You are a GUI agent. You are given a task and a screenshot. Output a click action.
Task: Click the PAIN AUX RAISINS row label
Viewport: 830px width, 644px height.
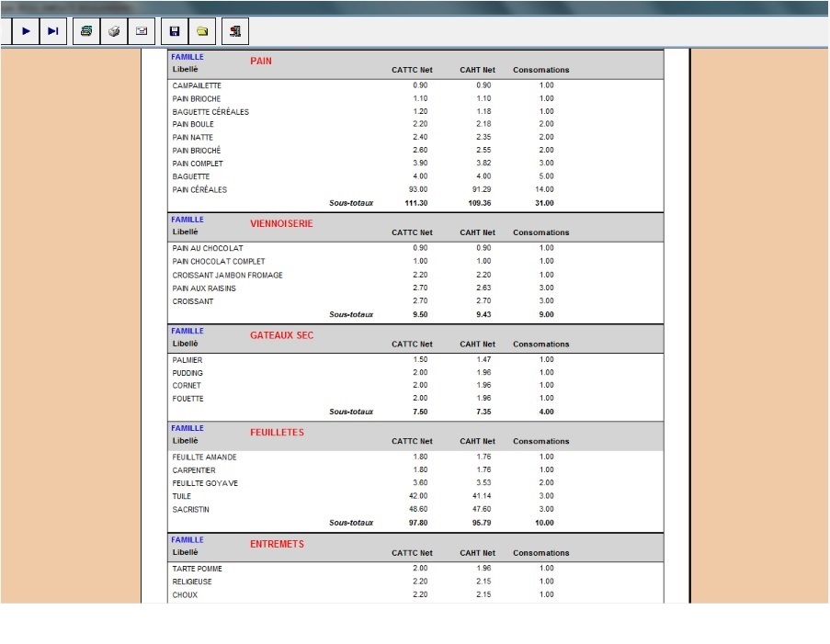tap(204, 288)
